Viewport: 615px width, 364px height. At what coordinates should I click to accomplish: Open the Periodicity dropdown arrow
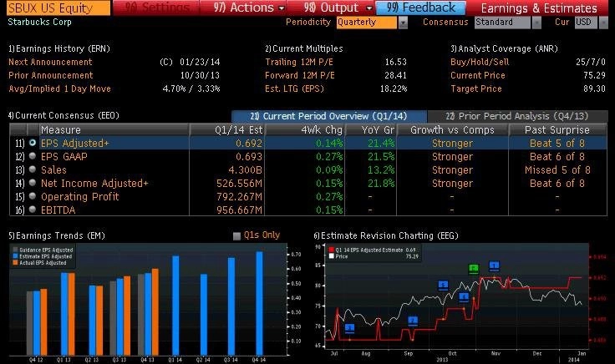click(403, 23)
